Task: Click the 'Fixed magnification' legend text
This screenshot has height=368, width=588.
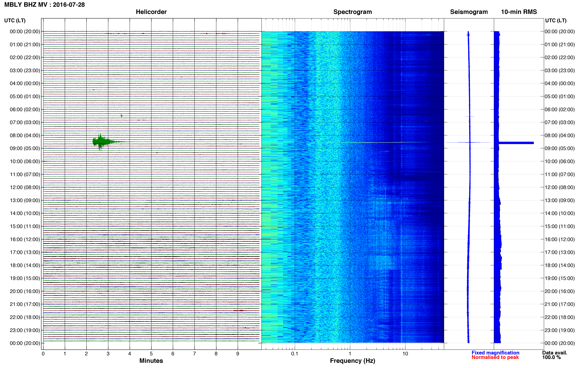Action: (495, 353)
